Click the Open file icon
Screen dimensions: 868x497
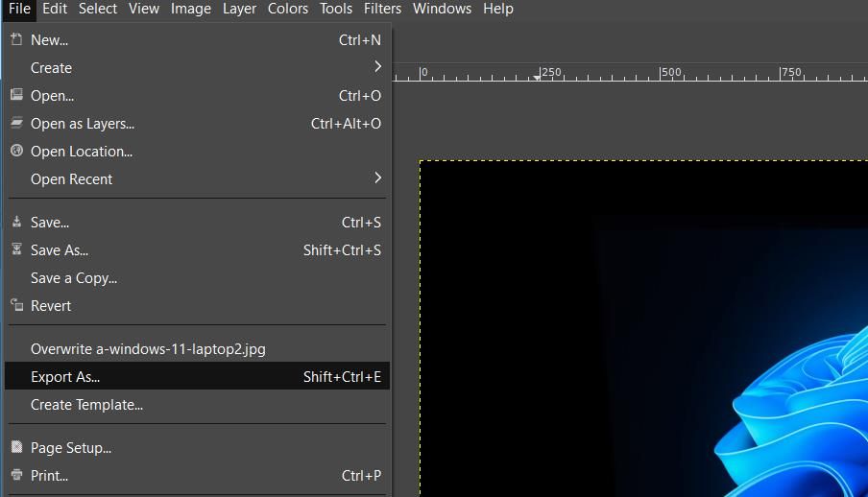[16, 95]
